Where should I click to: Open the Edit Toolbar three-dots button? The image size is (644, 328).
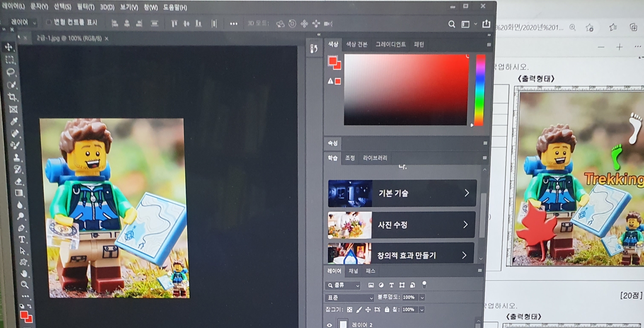[25, 296]
